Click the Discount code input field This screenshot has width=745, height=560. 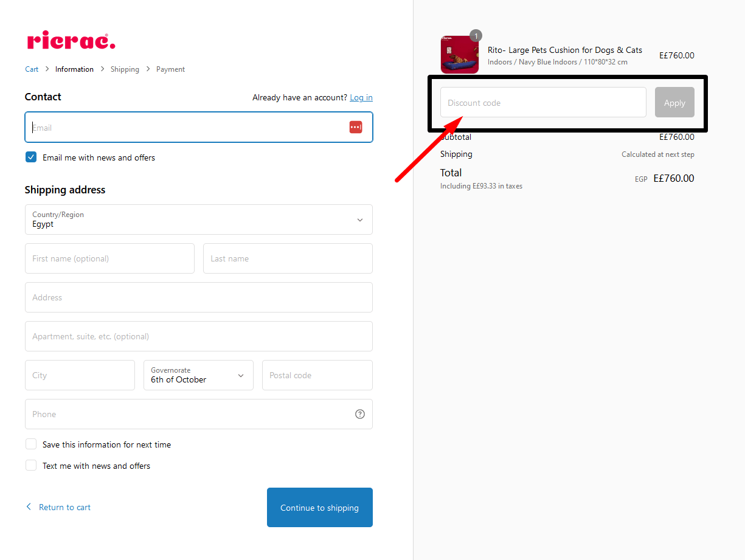(543, 102)
